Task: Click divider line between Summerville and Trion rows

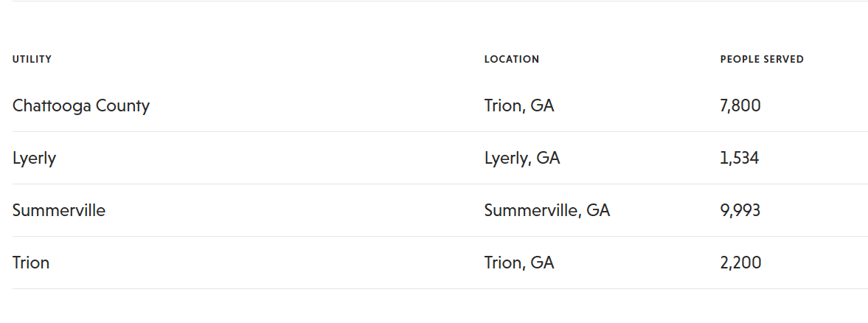Action: click(440, 236)
